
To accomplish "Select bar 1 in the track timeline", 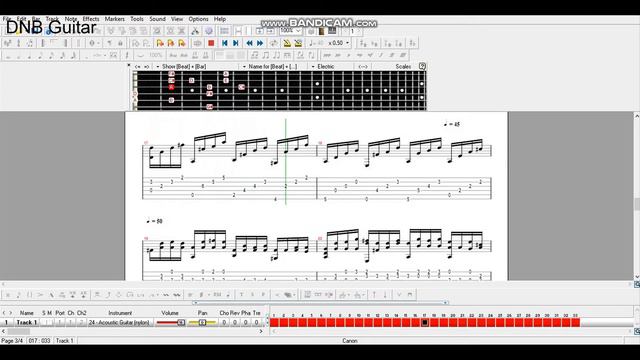I will [x=274, y=322].
